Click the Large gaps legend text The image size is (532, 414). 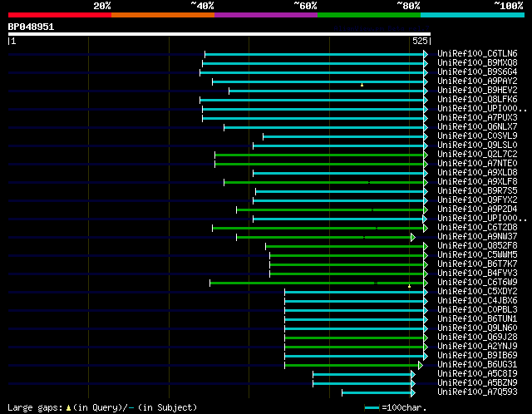tap(35, 407)
